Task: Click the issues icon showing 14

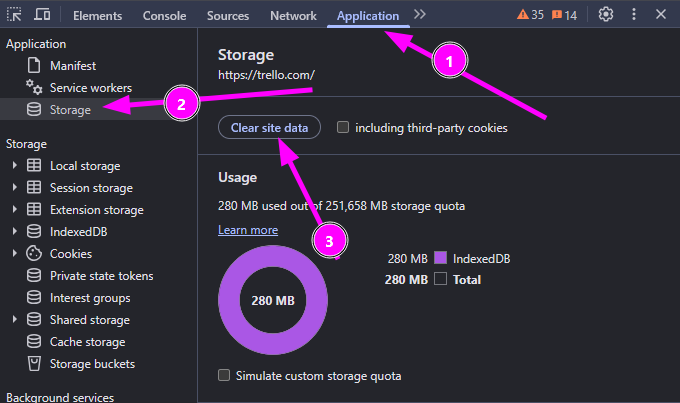Action: [564, 15]
